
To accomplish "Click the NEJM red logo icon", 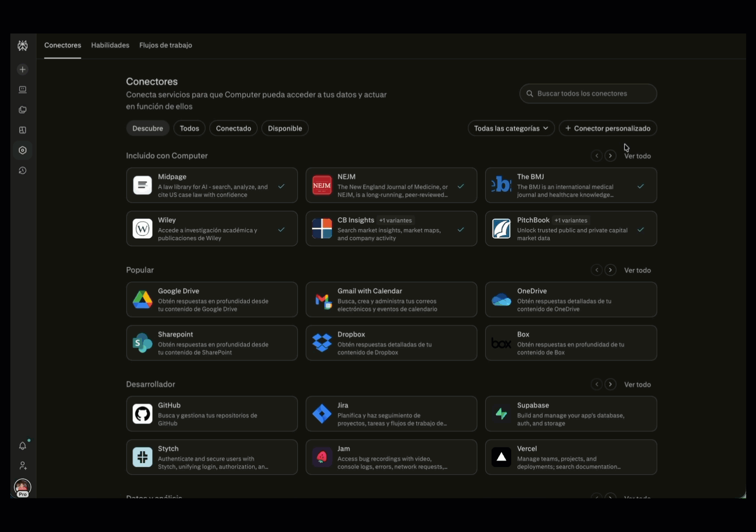I will click(322, 185).
